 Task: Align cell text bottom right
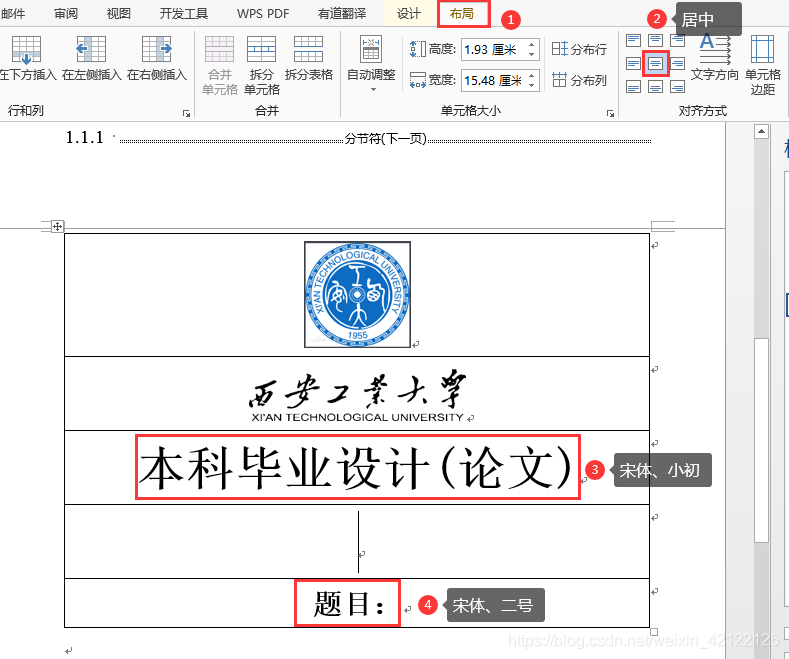pyautogui.click(x=678, y=87)
